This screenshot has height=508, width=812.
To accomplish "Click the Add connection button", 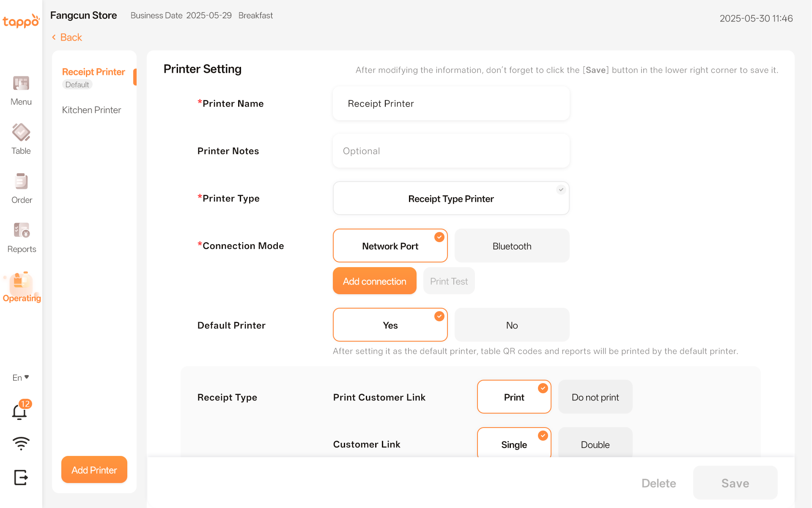I will pyautogui.click(x=374, y=281).
